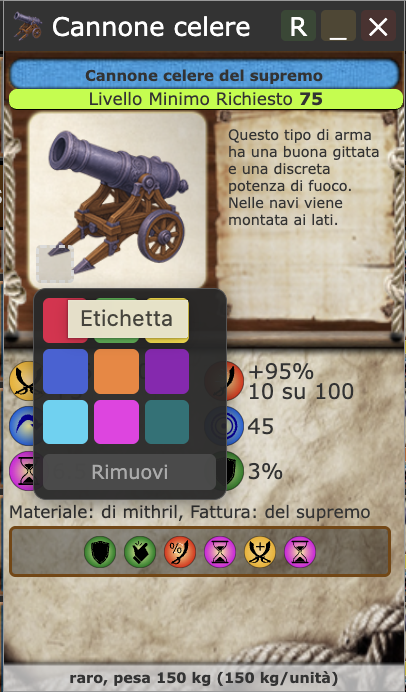Click the first pink hourglass bonus icon
Image resolution: width=406 pixels, height=692 pixels.
pos(220,552)
